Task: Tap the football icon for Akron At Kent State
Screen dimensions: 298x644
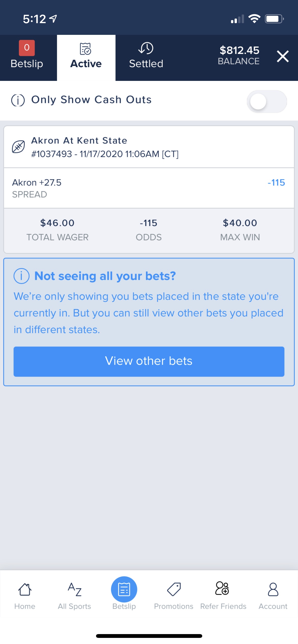Action: [18, 147]
